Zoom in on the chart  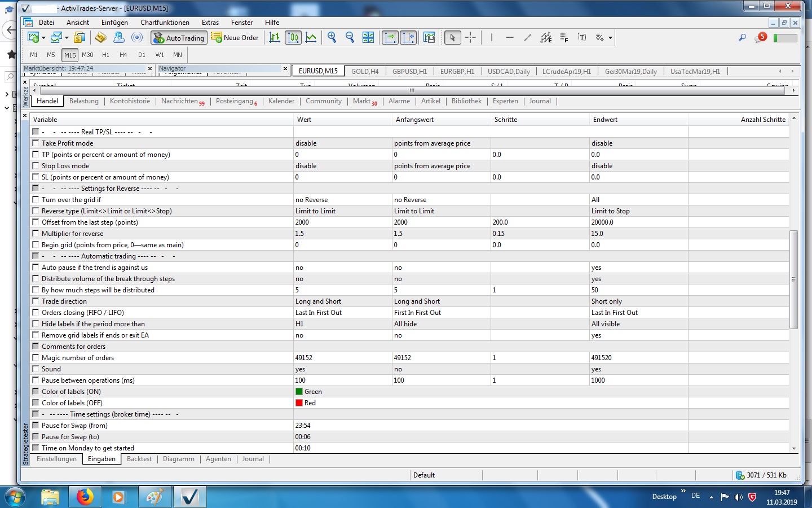(332, 37)
